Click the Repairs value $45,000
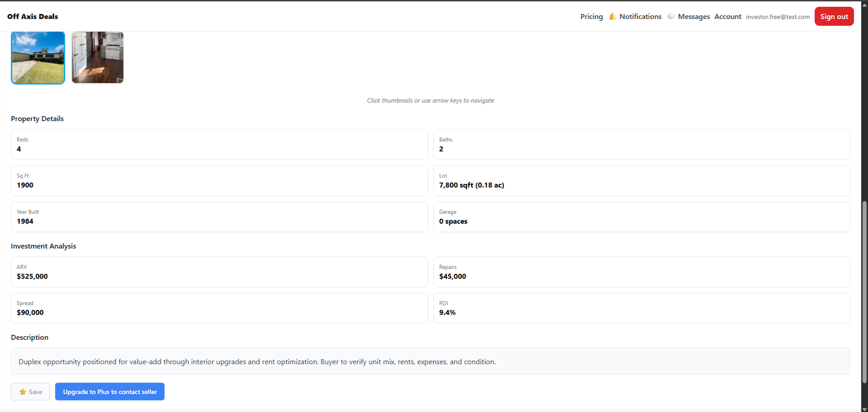This screenshot has height=412, width=868. click(453, 276)
